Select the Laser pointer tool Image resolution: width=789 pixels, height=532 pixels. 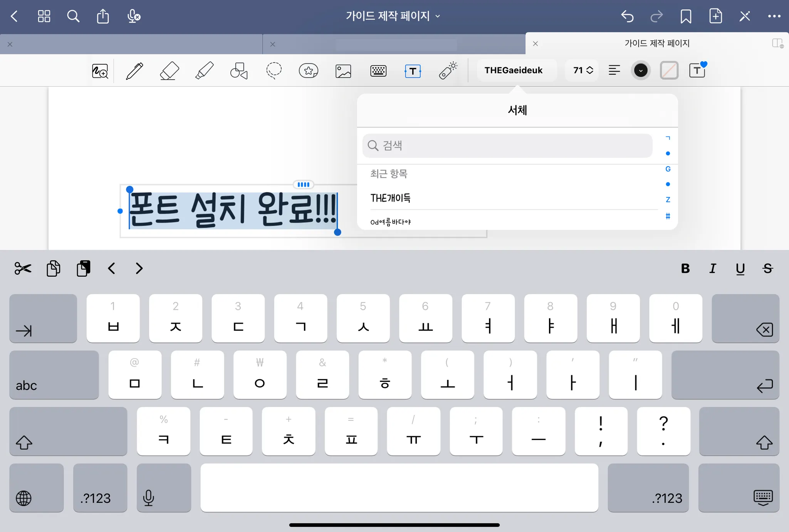click(x=448, y=71)
